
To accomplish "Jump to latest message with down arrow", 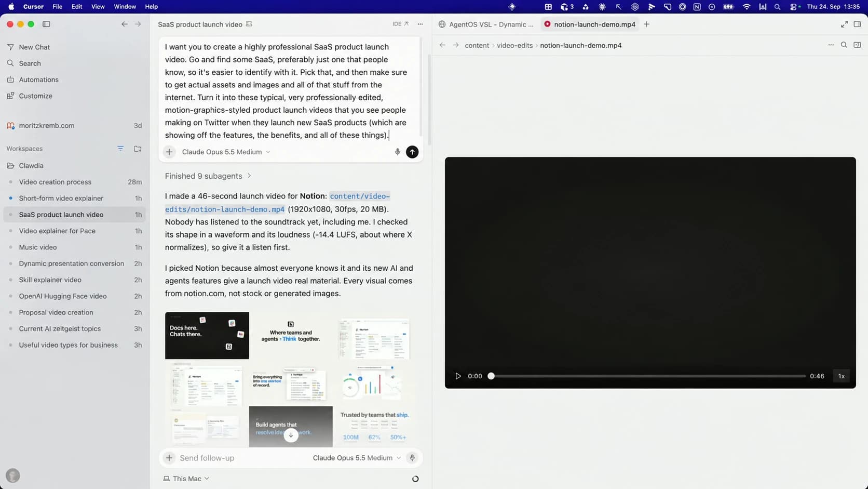I will pos(291,435).
